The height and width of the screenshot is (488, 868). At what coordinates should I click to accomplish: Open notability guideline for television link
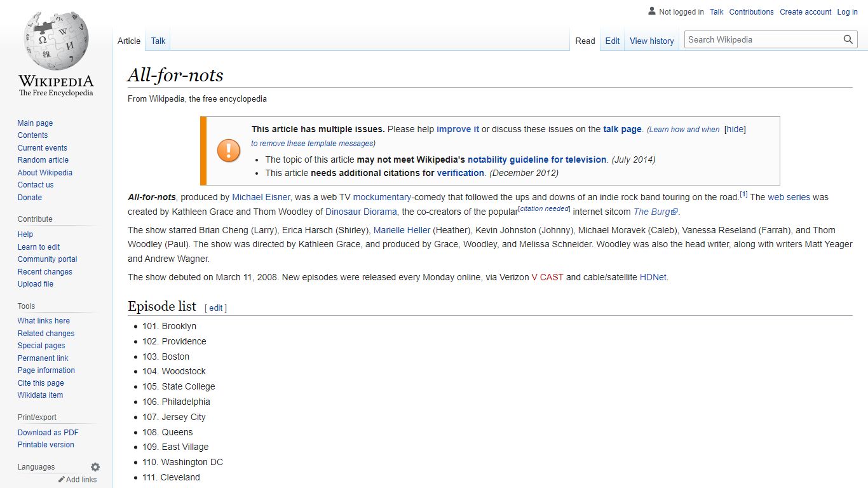pos(537,159)
